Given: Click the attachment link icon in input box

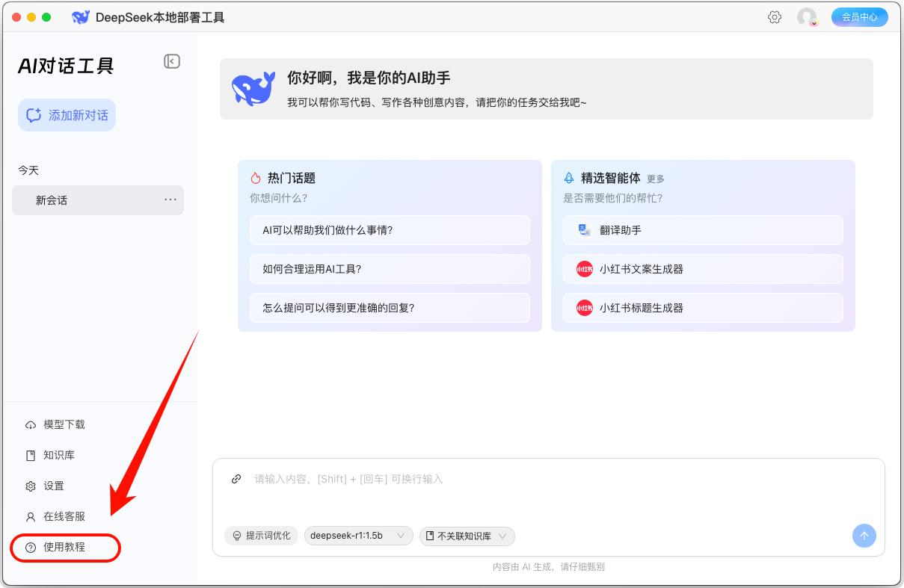Looking at the screenshot, I should (x=236, y=479).
